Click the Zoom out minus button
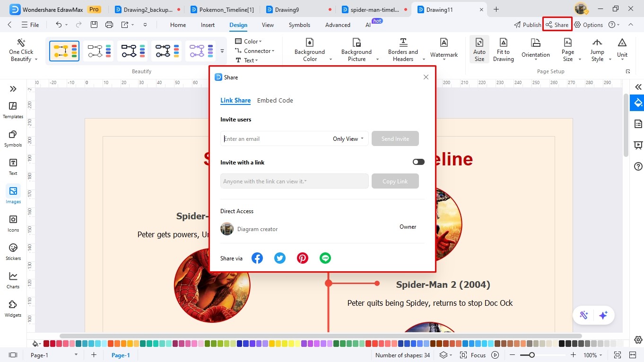The height and width of the screenshot is (362, 644). coord(512,355)
